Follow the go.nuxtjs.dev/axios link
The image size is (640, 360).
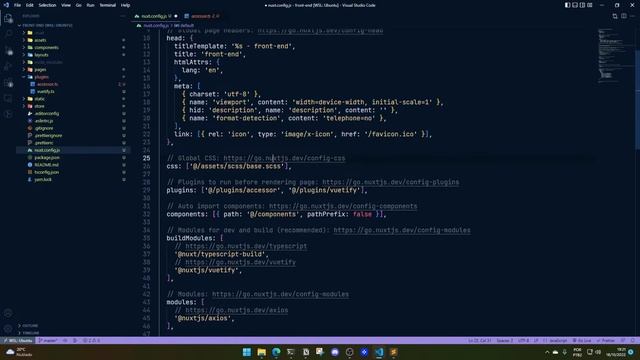coord(236,310)
